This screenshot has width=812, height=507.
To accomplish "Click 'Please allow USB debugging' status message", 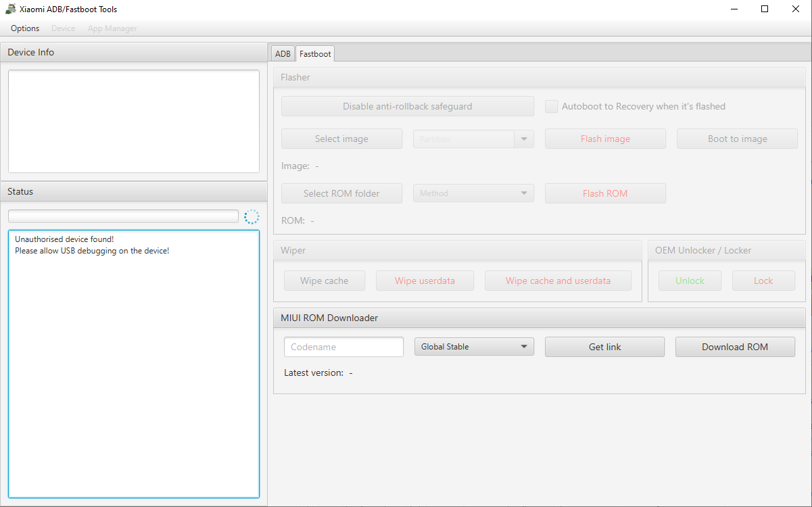I will pos(92,251).
